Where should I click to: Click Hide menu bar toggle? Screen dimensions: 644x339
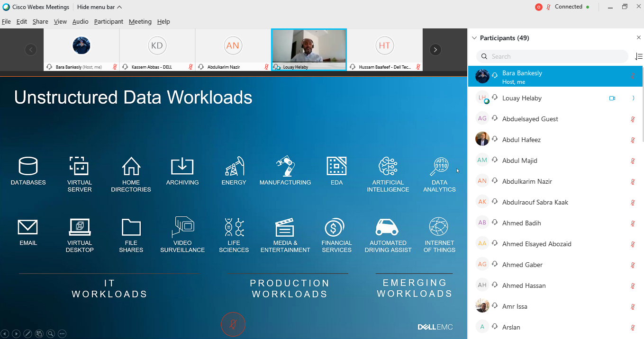point(100,7)
